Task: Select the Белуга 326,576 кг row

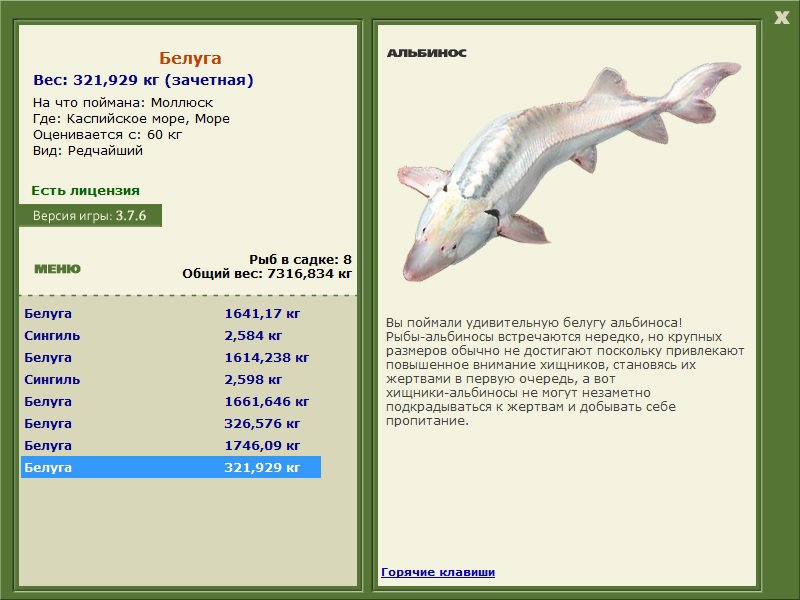Action: tap(171, 423)
